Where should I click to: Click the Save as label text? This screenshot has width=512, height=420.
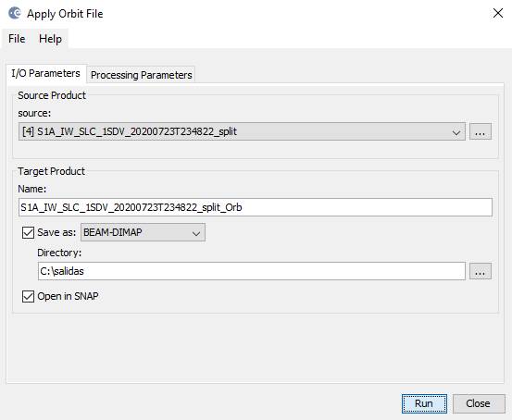[56, 232]
